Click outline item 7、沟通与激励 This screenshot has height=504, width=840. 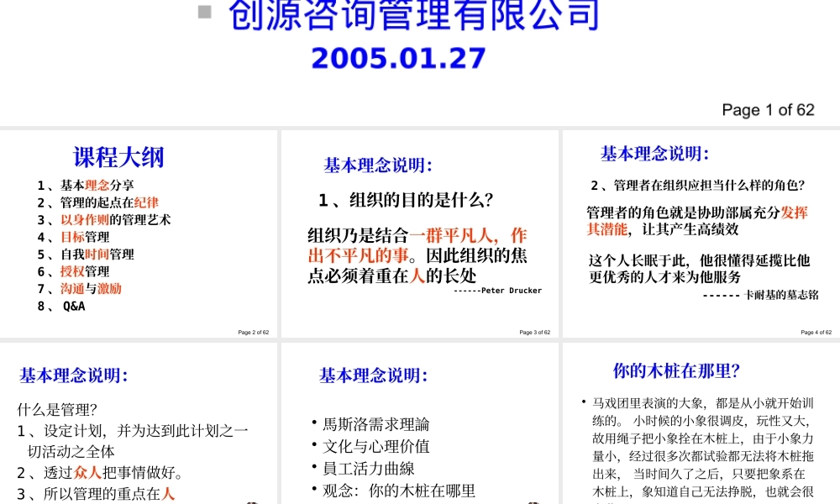(79, 289)
